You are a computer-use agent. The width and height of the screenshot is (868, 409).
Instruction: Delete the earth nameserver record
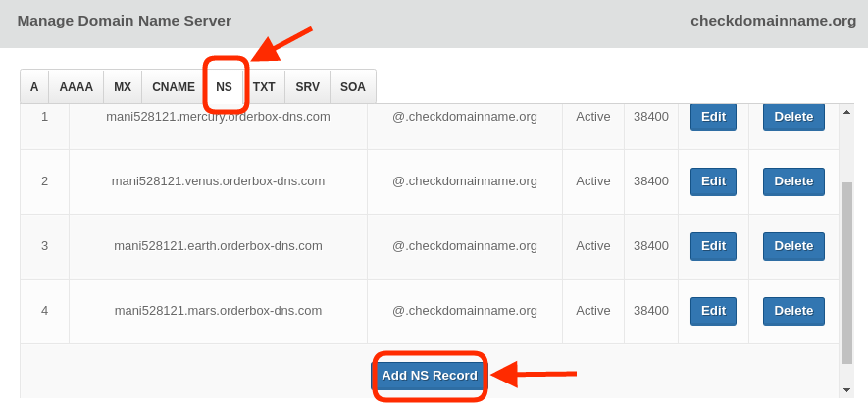click(793, 246)
